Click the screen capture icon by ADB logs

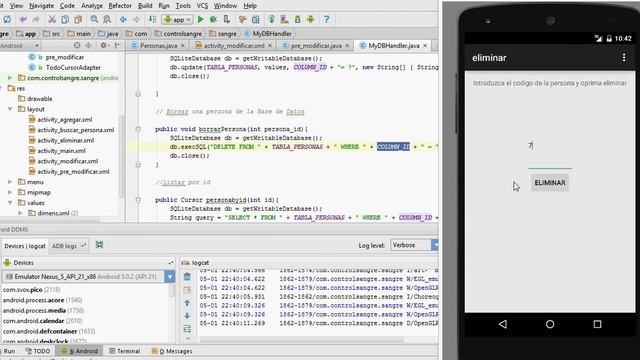pos(99,244)
